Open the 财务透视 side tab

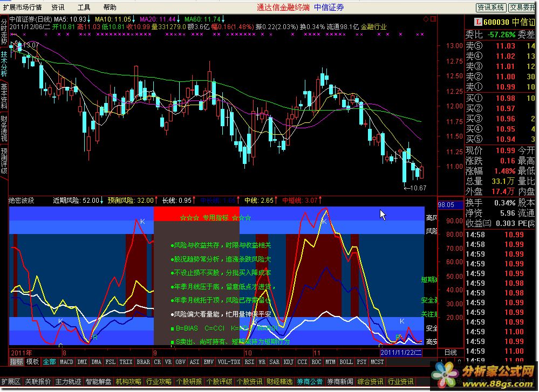tap(4, 128)
